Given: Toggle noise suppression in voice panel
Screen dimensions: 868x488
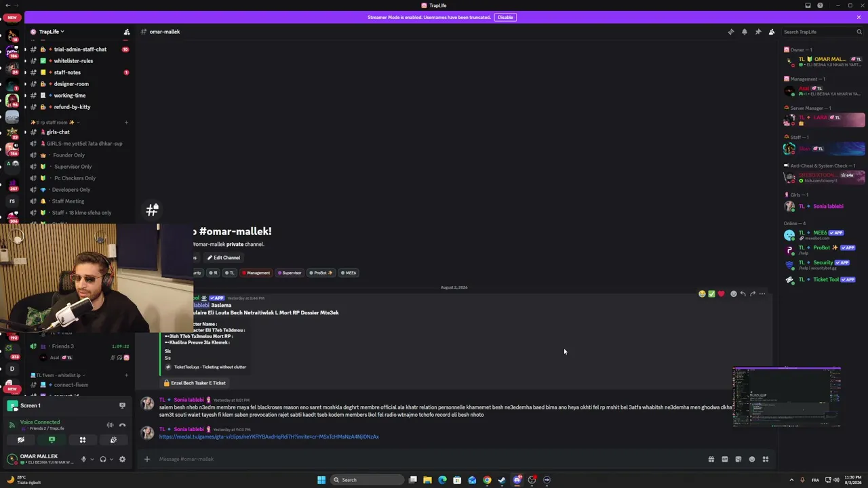Looking at the screenshot, I should point(110,425).
